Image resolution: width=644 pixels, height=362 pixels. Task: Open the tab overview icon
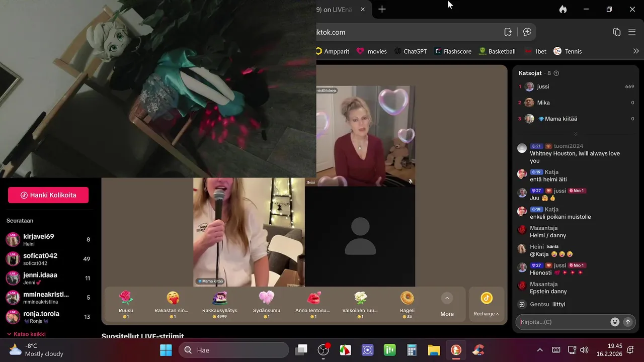tap(617, 32)
